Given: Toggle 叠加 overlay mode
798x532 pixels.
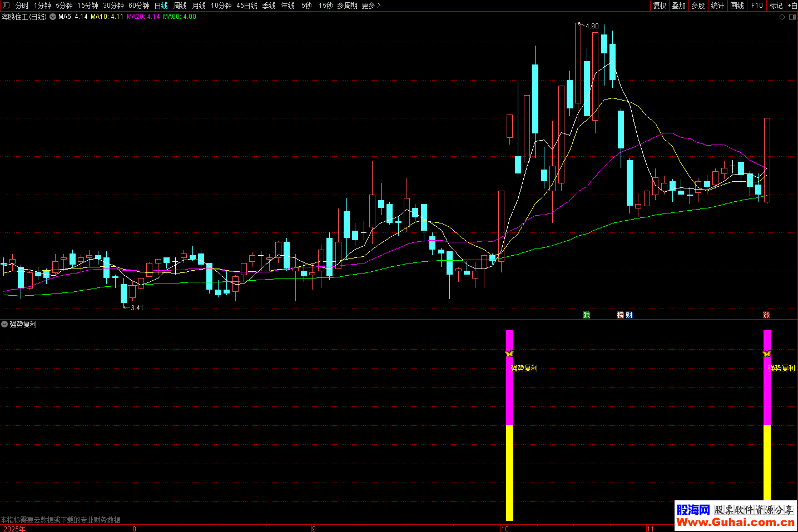Looking at the screenshot, I should click(678, 6).
